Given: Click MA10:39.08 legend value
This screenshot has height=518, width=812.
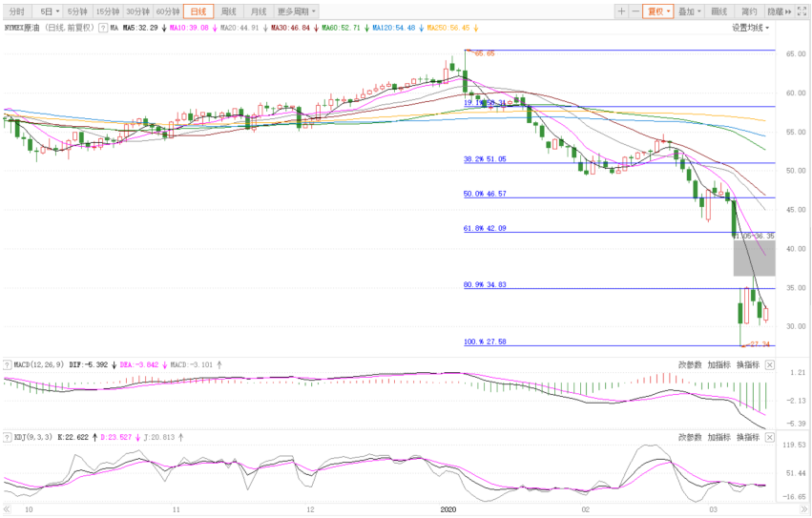Looking at the screenshot, I should (x=189, y=28).
